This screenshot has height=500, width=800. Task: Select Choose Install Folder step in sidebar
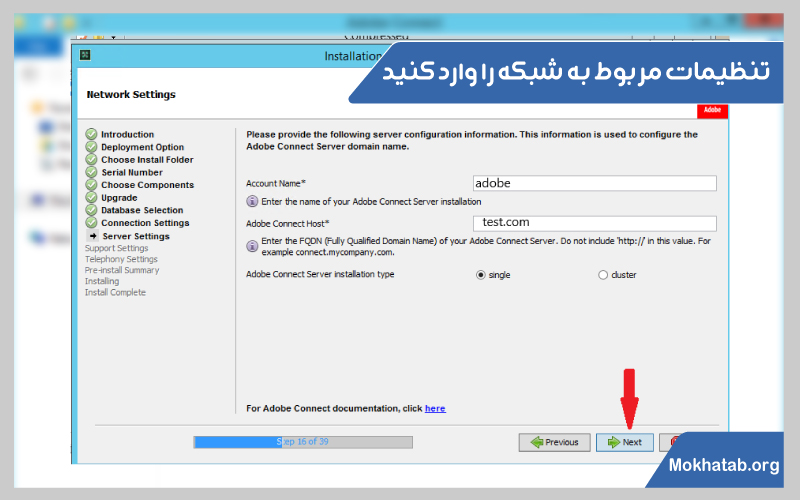click(147, 160)
